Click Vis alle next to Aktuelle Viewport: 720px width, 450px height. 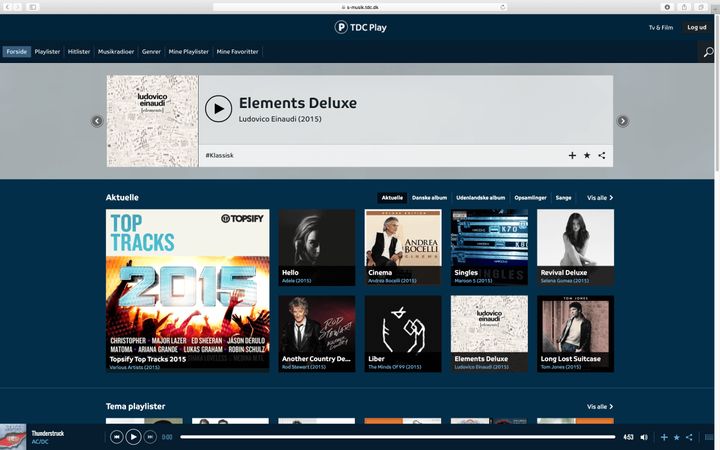[600, 198]
